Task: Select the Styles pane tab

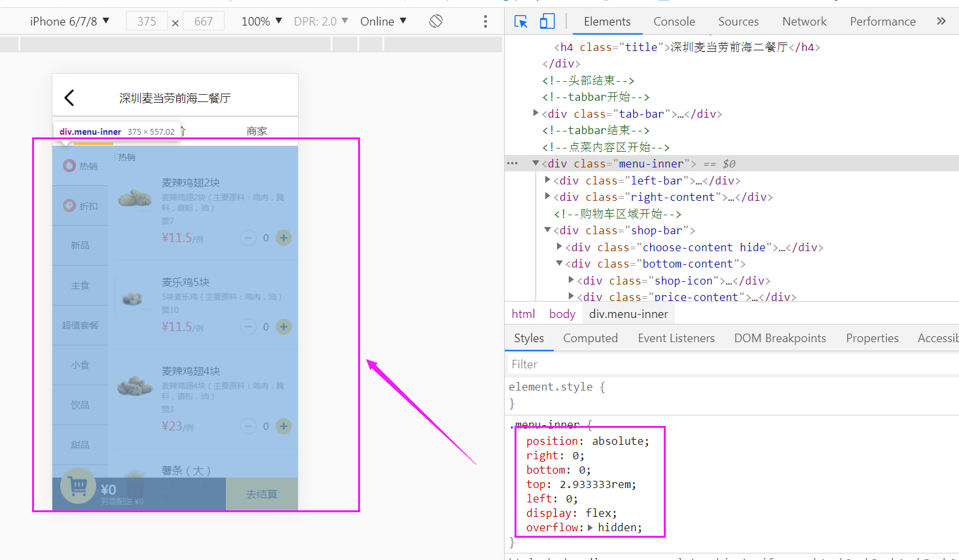Action: point(529,338)
